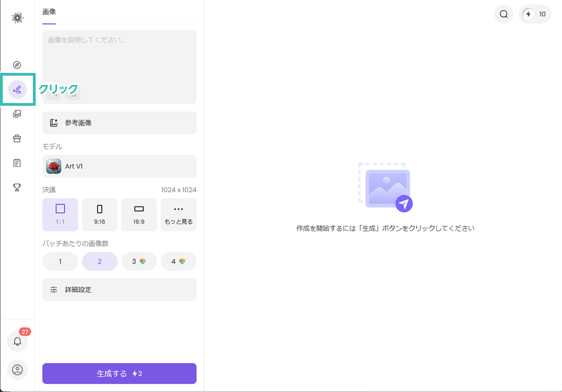Open the trophy rewards sidebar icon

(x=17, y=187)
